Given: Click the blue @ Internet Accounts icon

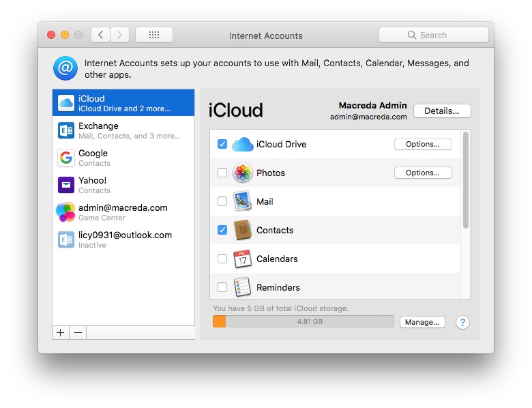Looking at the screenshot, I should click(x=65, y=68).
